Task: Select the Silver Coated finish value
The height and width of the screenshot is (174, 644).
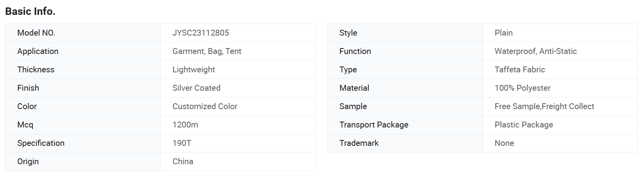Action: coord(196,88)
